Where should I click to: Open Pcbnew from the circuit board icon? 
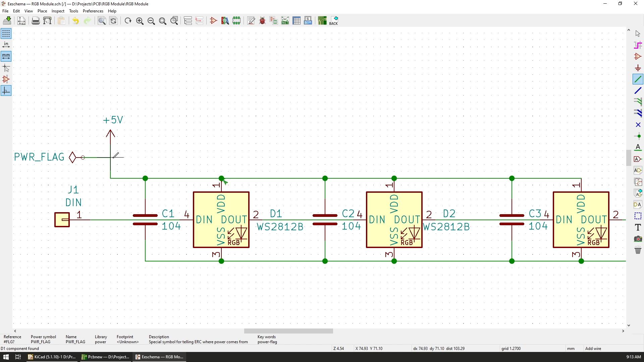[322, 21]
